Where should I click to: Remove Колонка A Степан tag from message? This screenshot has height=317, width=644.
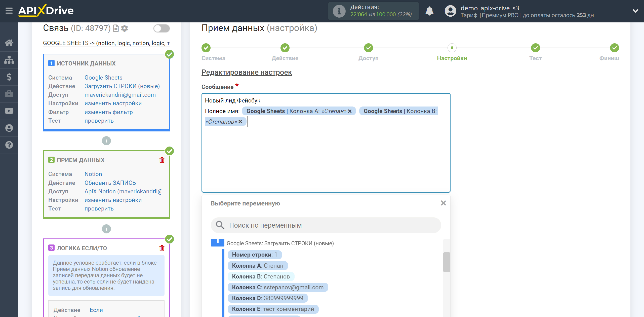pos(350,111)
